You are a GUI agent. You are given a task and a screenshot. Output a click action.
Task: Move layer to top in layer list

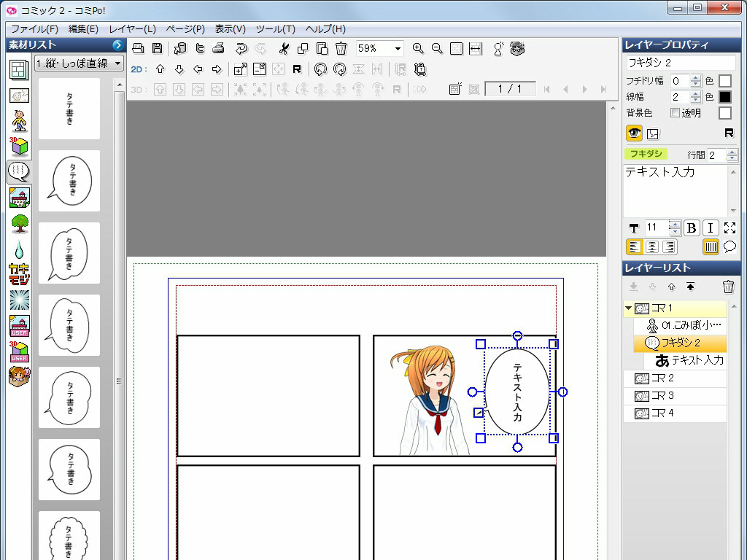pos(690,286)
